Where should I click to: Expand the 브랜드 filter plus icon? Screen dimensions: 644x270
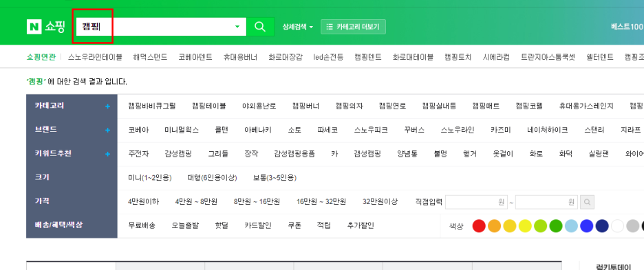(107, 130)
